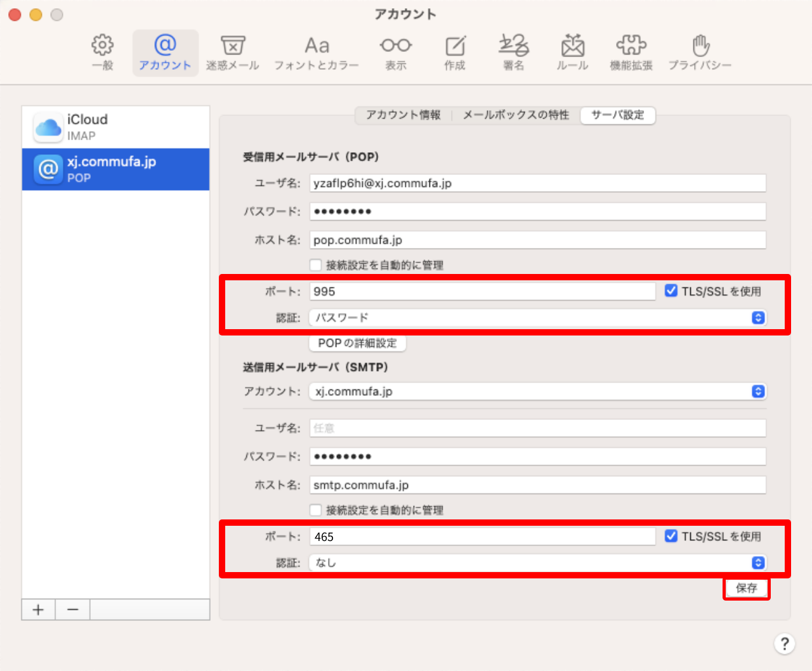Open the 署名 signatures pane

pyautogui.click(x=513, y=53)
